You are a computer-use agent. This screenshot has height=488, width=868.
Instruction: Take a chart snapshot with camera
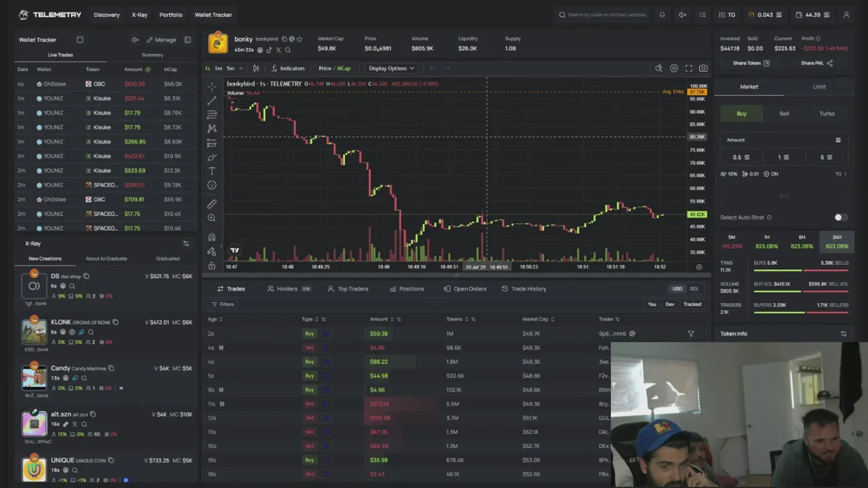pos(703,68)
